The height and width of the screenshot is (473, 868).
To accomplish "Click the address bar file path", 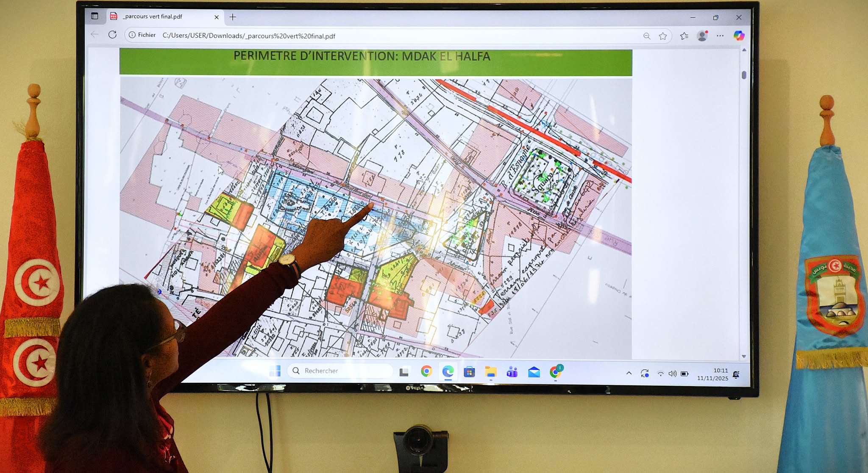I will [x=249, y=36].
